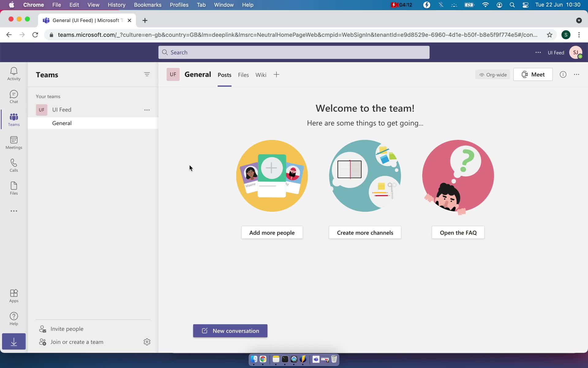Open the History menu
The image size is (588, 368).
(116, 5)
